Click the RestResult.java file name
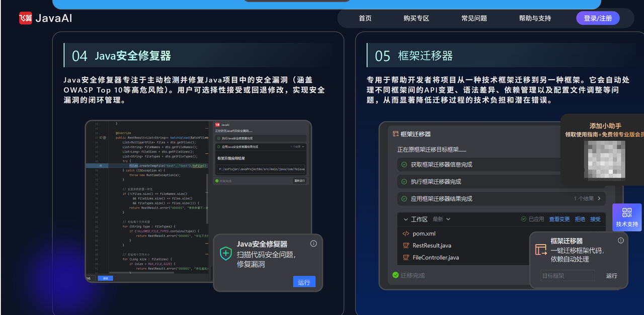Screen dimensions: 644x315 432,246
